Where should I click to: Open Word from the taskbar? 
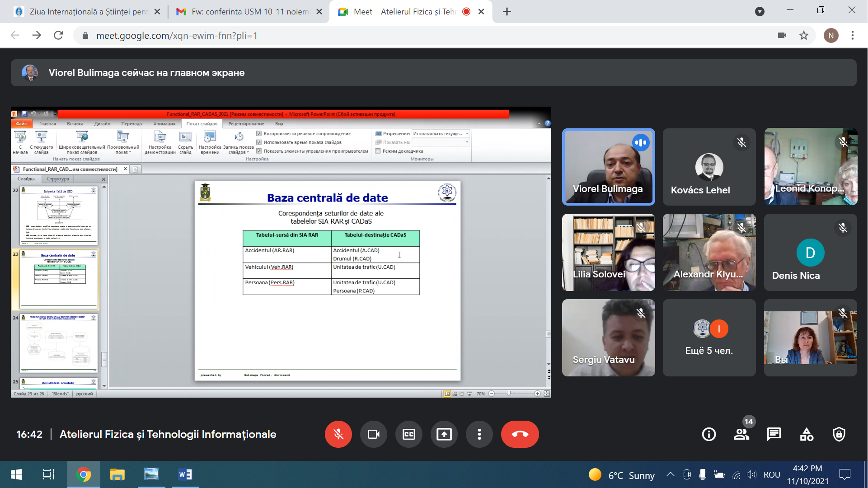click(x=185, y=474)
